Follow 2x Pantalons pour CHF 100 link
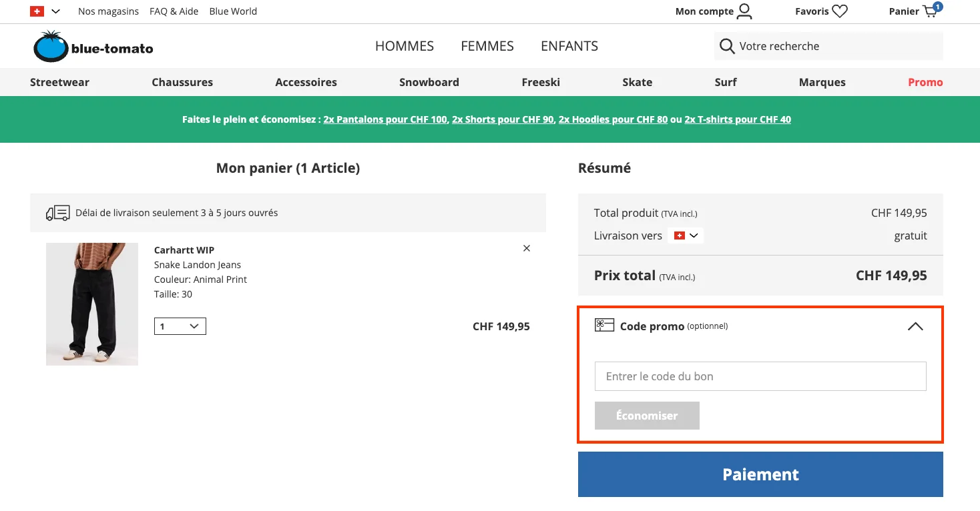Screen dimensions: 980x511 click(385, 119)
